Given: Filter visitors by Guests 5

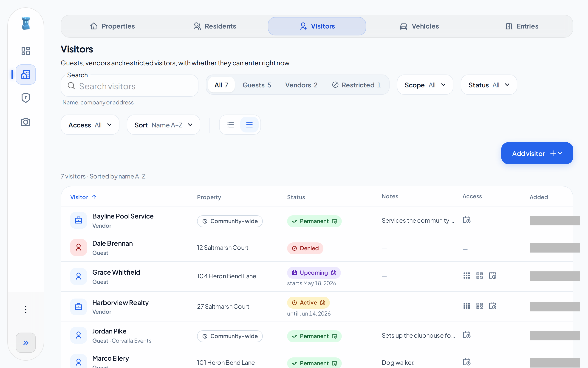Looking at the screenshot, I should click(x=257, y=85).
